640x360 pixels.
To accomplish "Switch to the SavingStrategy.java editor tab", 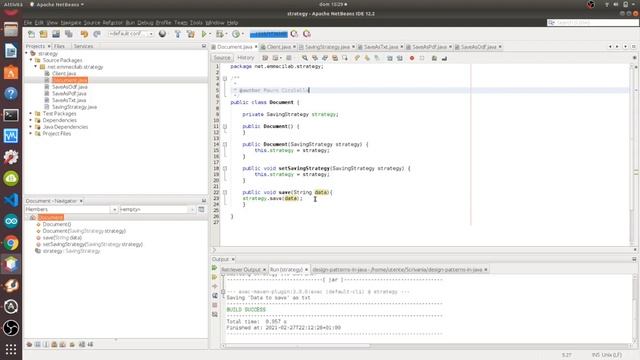I will tap(327, 47).
